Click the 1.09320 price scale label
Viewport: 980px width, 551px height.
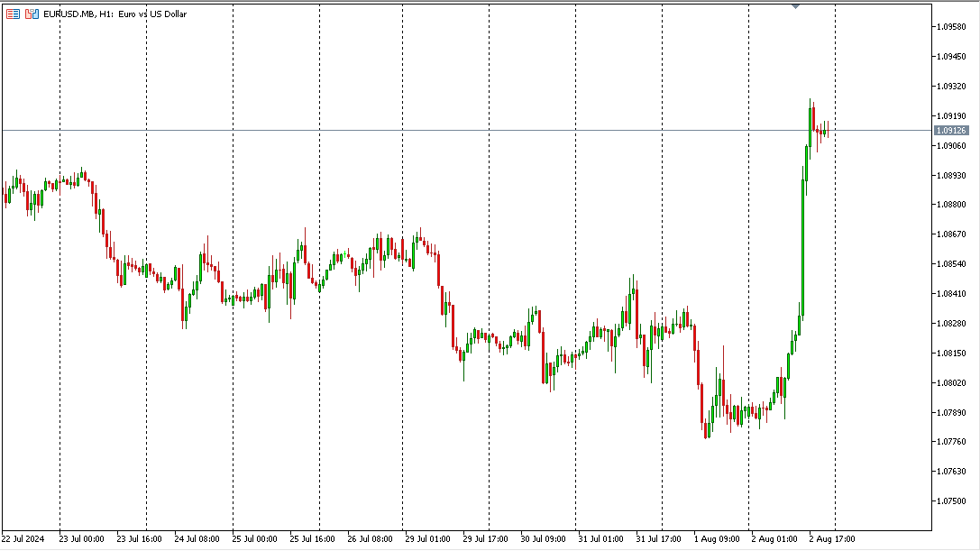coord(950,87)
